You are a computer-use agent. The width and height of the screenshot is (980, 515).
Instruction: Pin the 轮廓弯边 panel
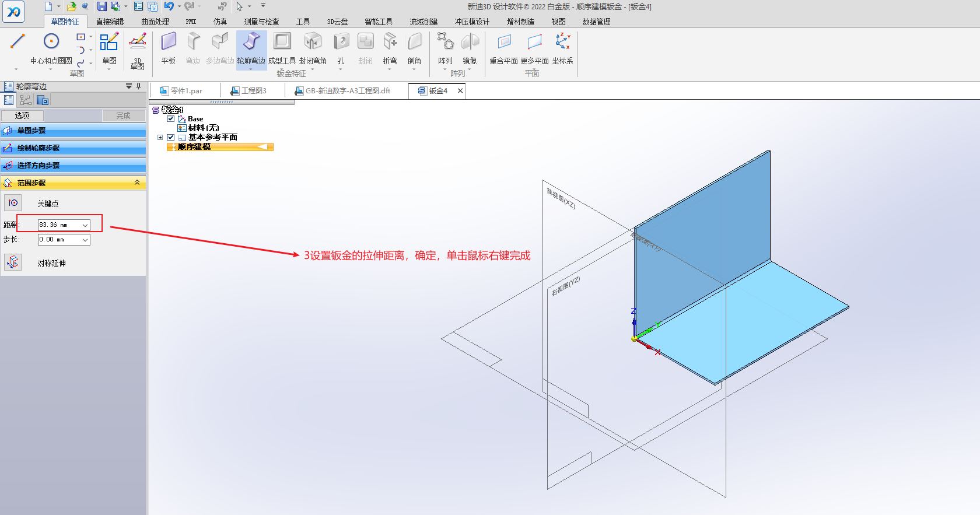click(x=139, y=86)
